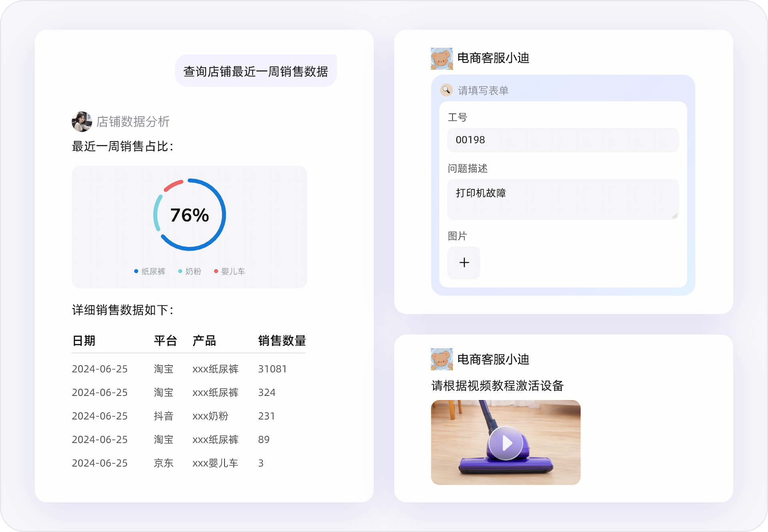Click the 请填写表单 form title

pyautogui.click(x=483, y=91)
